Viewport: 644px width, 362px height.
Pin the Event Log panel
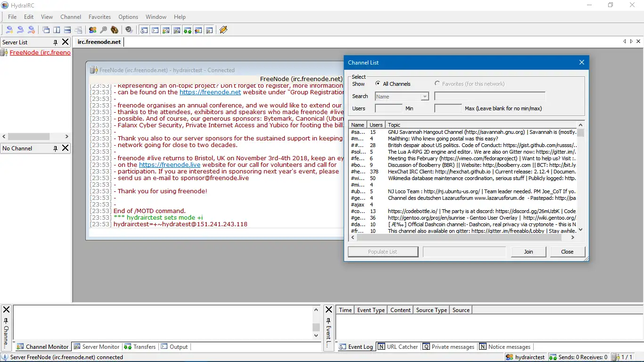[329, 321]
